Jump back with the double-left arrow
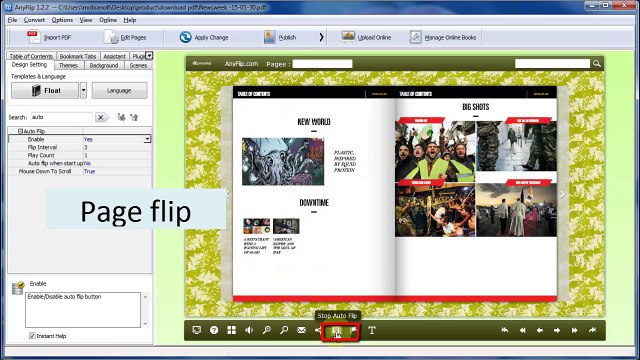 (x=522, y=330)
